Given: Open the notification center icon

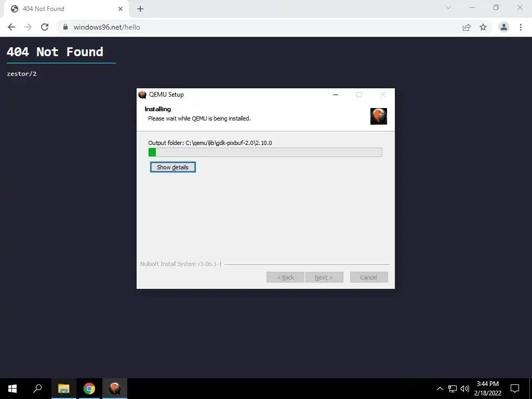Looking at the screenshot, I should [515, 389].
